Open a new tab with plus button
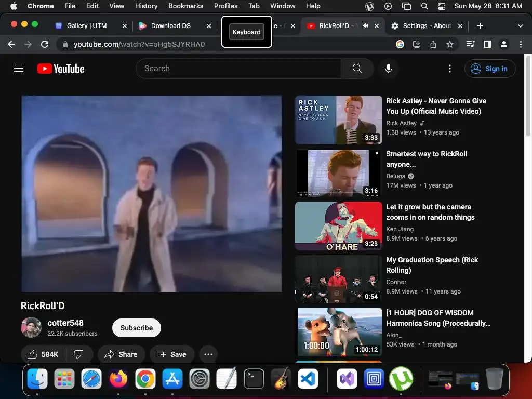 [x=480, y=26]
